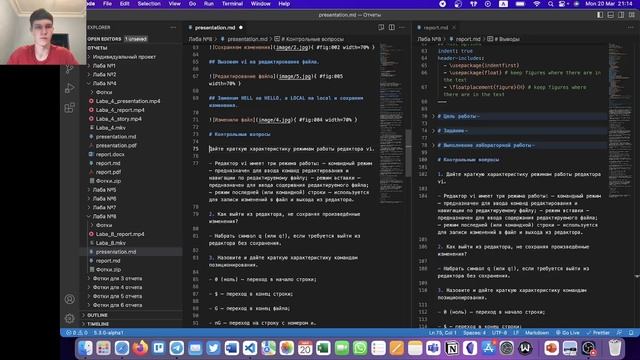Viewport: 640px width, 360px height.
Task: Unfold the Цель работы heading in report.md
Action: click(x=433, y=116)
